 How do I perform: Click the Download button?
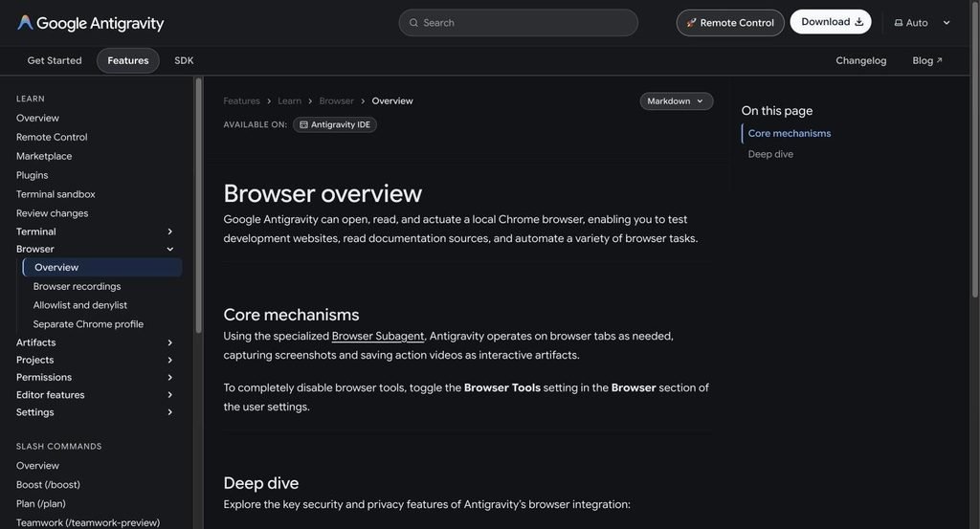click(x=831, y=22)
